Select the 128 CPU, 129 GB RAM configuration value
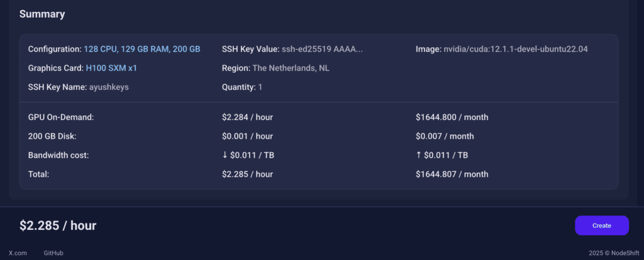This screenshot has width=644, height=260. 142,49
